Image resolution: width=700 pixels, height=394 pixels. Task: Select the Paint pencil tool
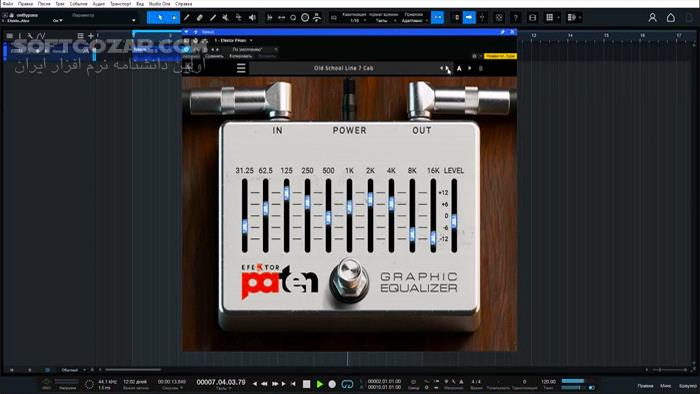pos(212,17)
